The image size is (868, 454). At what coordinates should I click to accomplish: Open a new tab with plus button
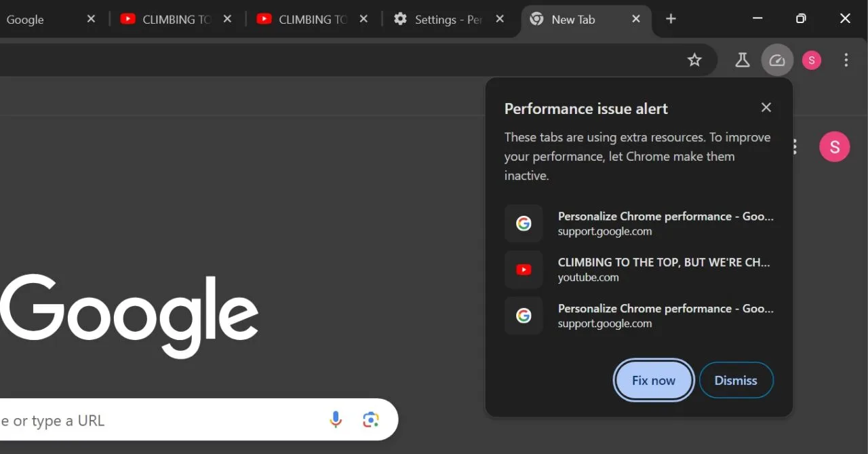pyautogui.click(x=671, y=19)
